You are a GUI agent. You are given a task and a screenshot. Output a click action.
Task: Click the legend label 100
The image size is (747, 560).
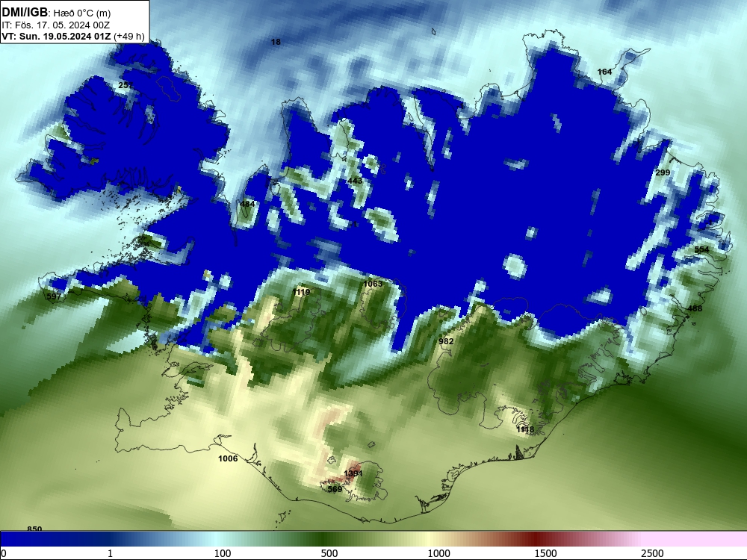223,553
